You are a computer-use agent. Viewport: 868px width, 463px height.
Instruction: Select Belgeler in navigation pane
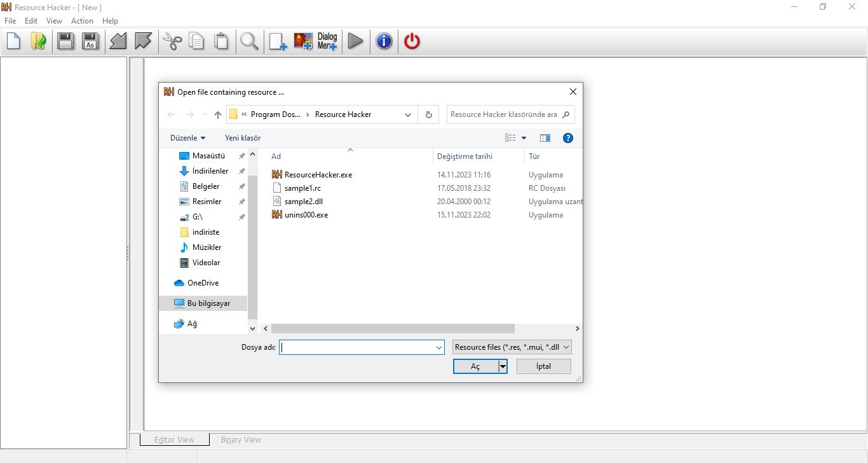pyautogui.click(x=206, y=186)
